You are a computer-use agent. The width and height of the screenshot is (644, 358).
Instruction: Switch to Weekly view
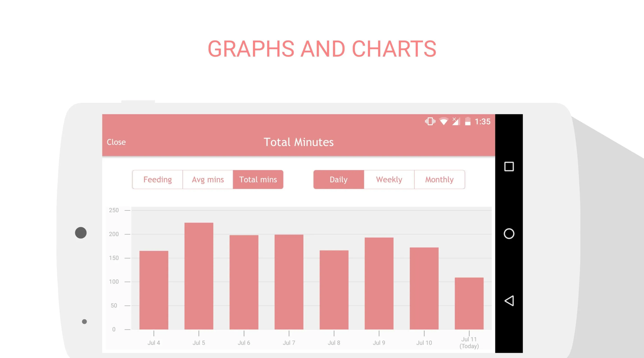tap(389, 179)
